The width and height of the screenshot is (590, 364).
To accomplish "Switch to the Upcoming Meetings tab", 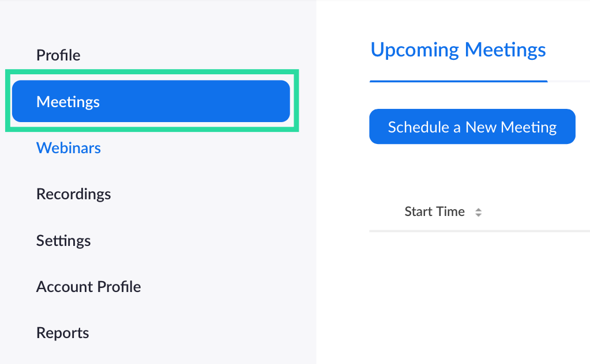I will pyautogui.click(x=458, y=50).
